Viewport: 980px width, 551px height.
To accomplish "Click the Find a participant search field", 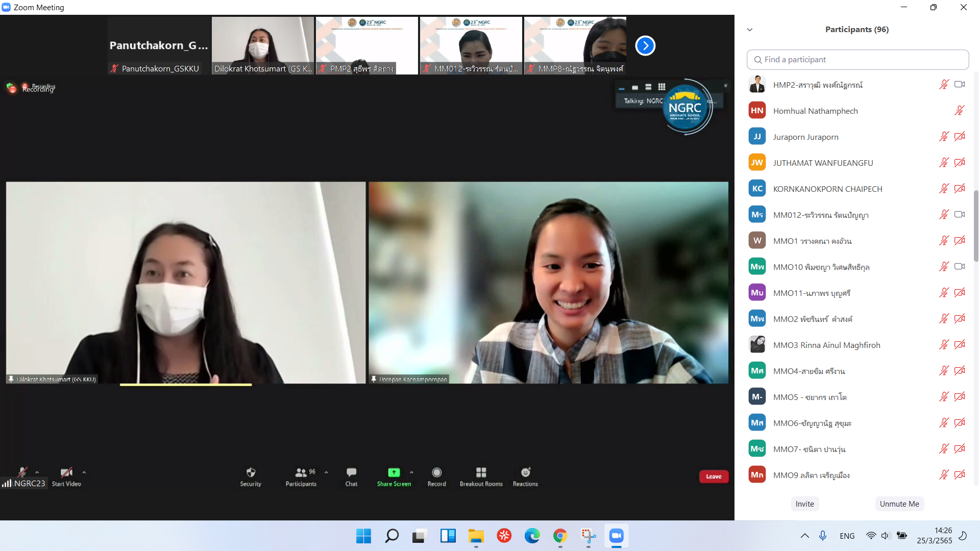I will pyautogui.click(x=857, y=60).
